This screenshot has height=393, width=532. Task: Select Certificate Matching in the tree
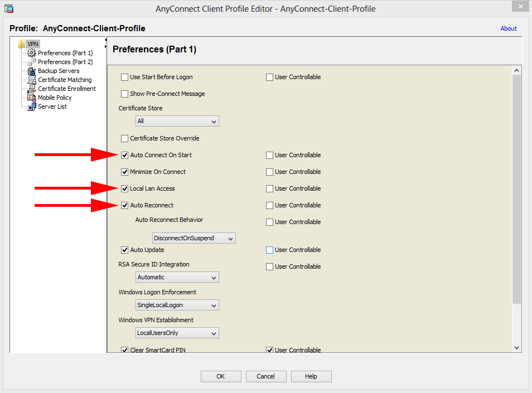pyautogui.click(x=65, y=80)
